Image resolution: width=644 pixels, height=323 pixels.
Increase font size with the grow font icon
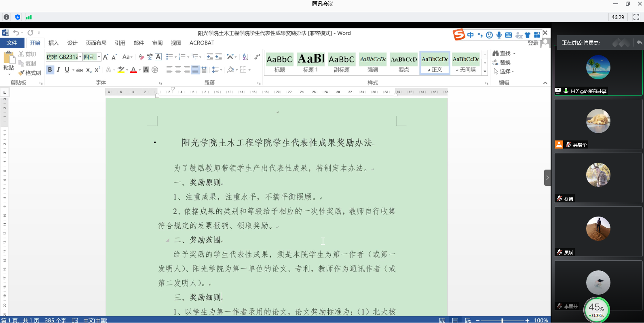tap(106, 57)
